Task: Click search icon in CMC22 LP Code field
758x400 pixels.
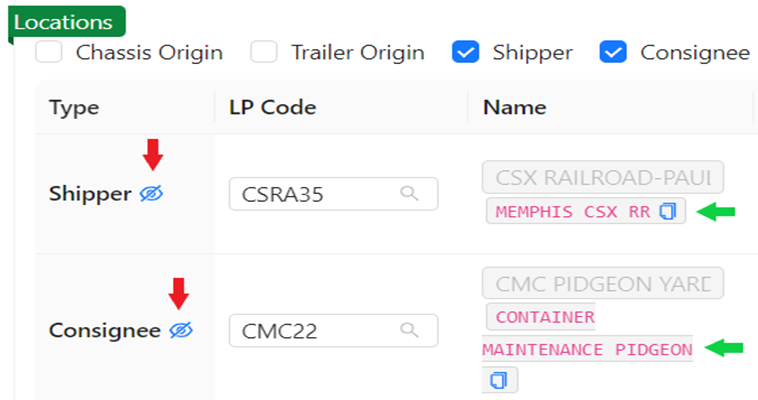Action: [409, 330]
